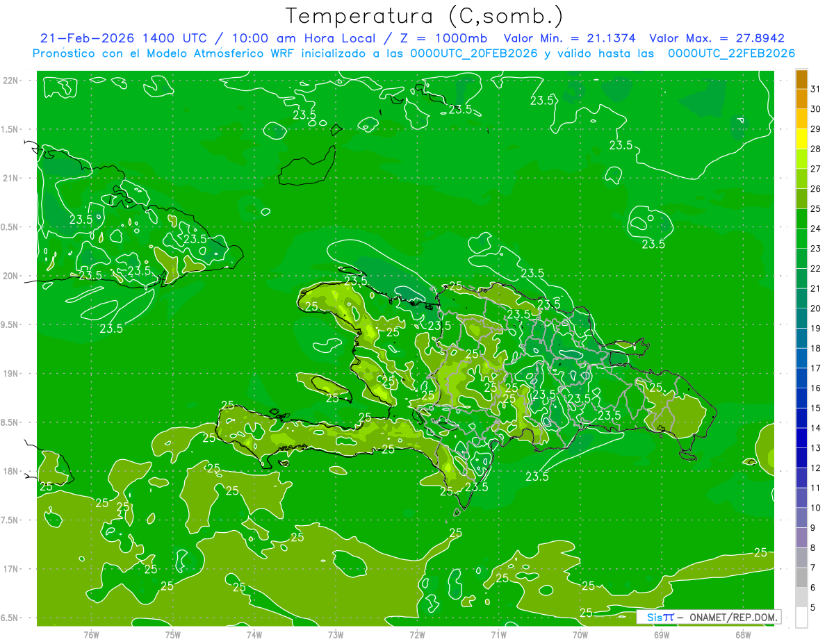
Task: Click the 76W longitude axis label
Action: point(91,634)
